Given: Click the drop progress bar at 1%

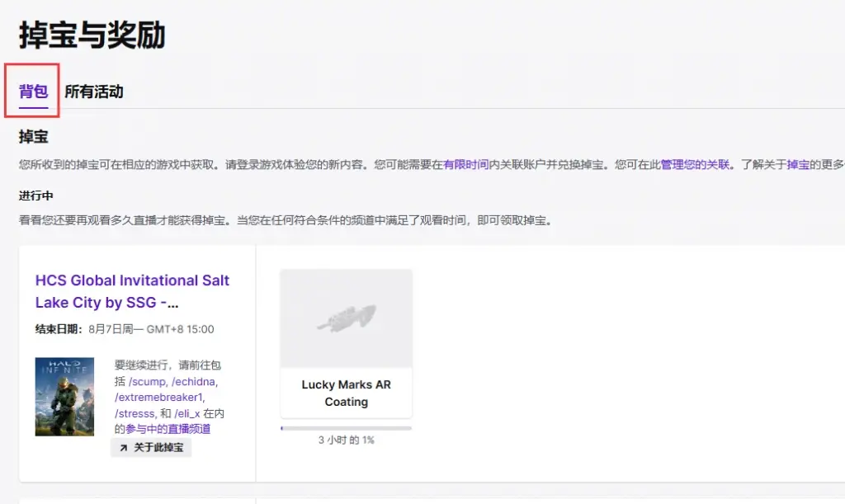Looking at the screenshot, I should tap(346, 428).
